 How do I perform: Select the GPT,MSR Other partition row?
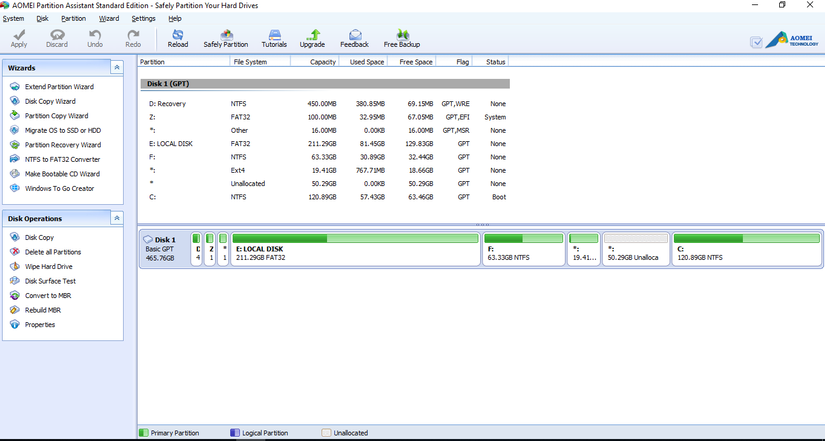click(325, 131)
